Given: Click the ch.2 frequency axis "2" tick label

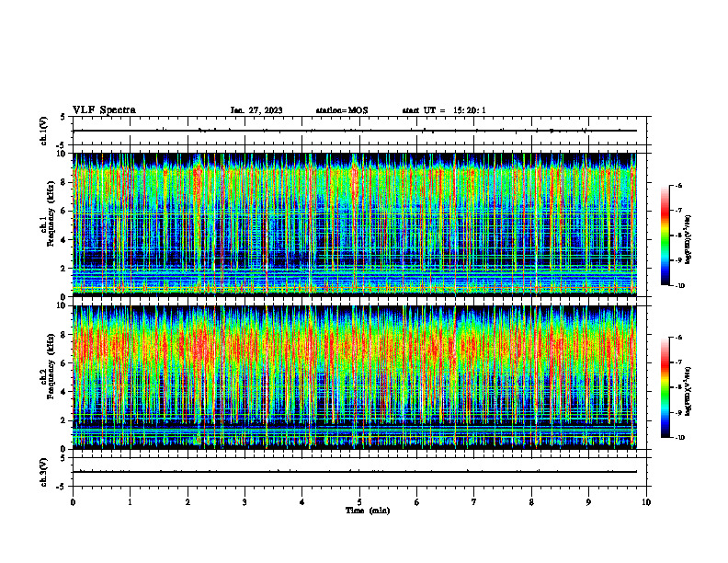Looking at the screenshot, I should pos(63,420).
